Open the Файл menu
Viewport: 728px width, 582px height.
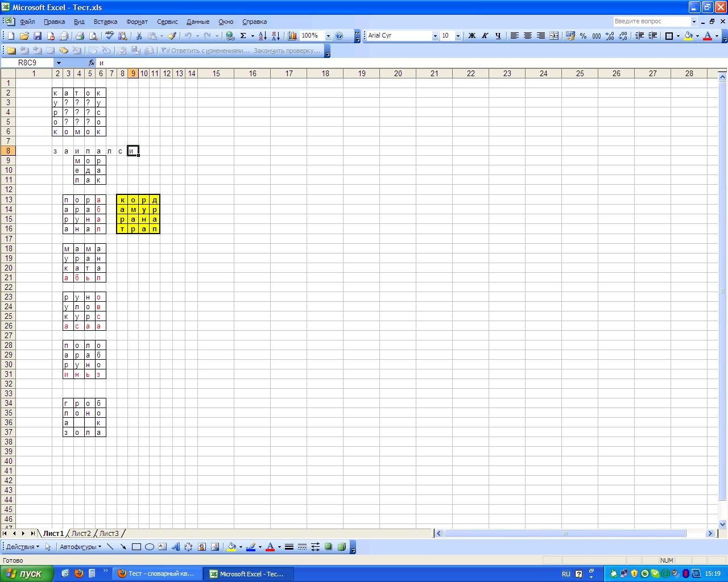(x=27, y=22)
